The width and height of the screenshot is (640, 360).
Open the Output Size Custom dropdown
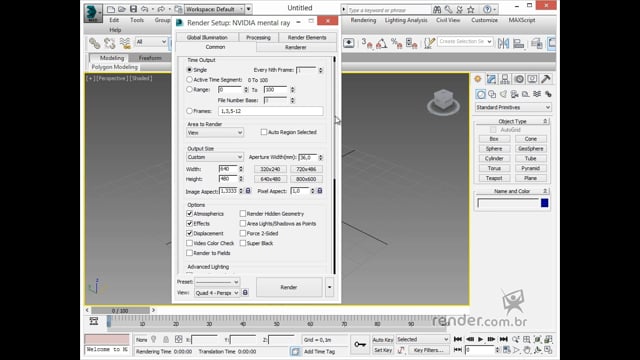[215, 157]
